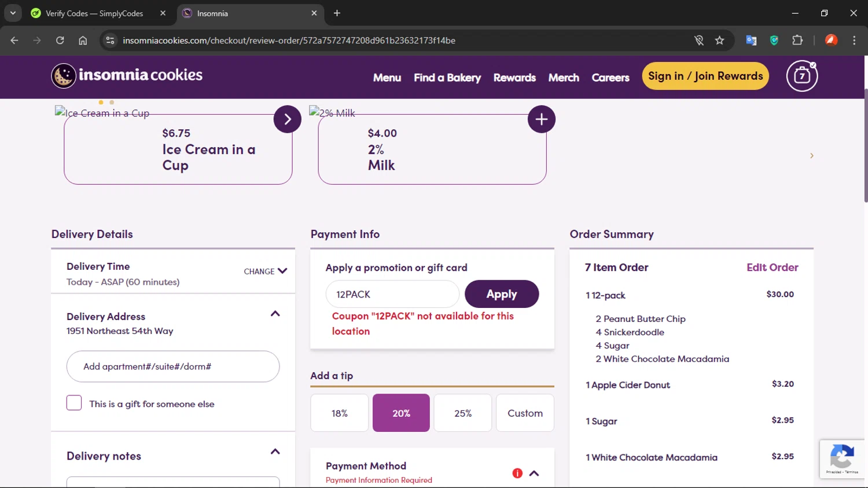Open the Merch navigation item
The height and width of the screenshot is (488, 868).
coord(564,78)
